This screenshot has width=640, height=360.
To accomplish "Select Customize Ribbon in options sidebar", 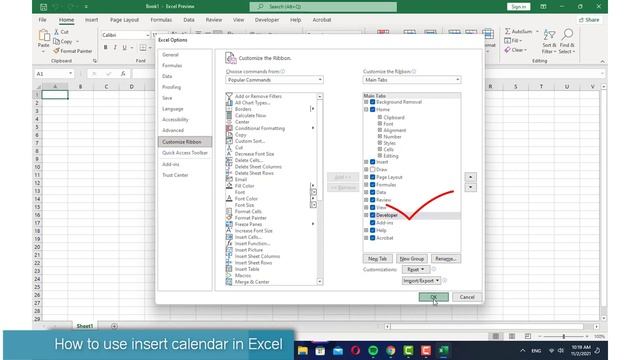I will pos(185,142).
